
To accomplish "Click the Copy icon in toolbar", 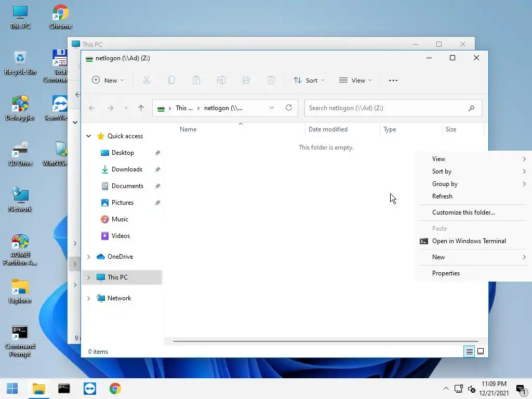I will 171,81.
